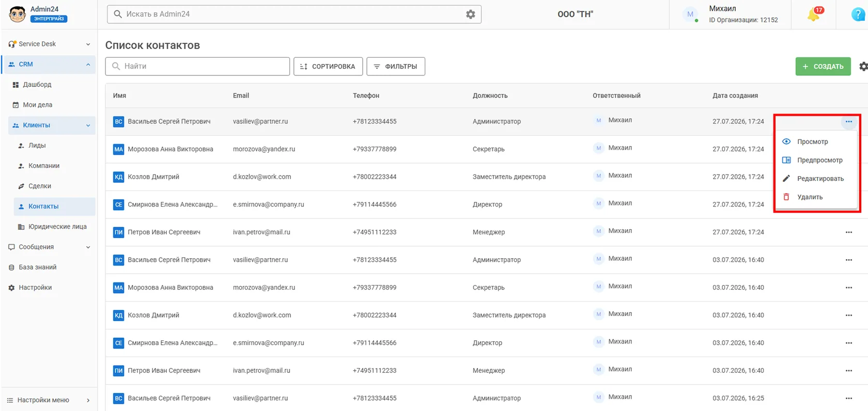Click responsible avatar М in Морозова 27.07 row
Viewport: 868px width, 411px height.
point(598,148)
